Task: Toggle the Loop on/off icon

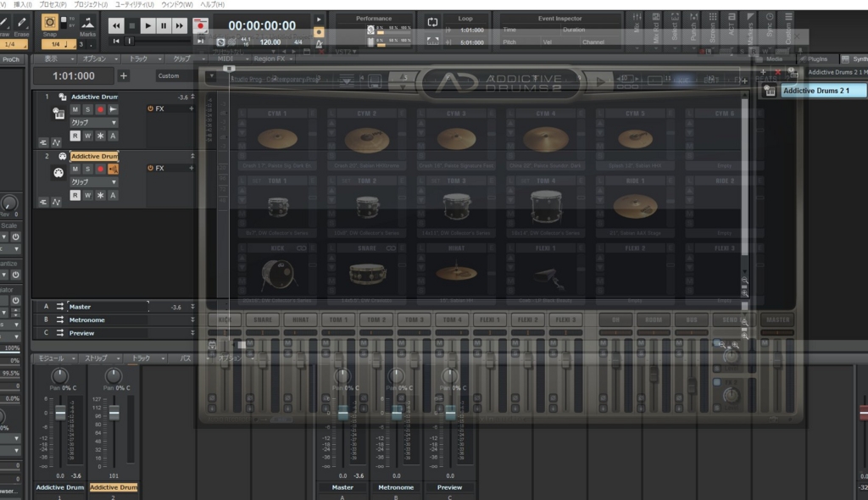Action: [x=432, y=22]
